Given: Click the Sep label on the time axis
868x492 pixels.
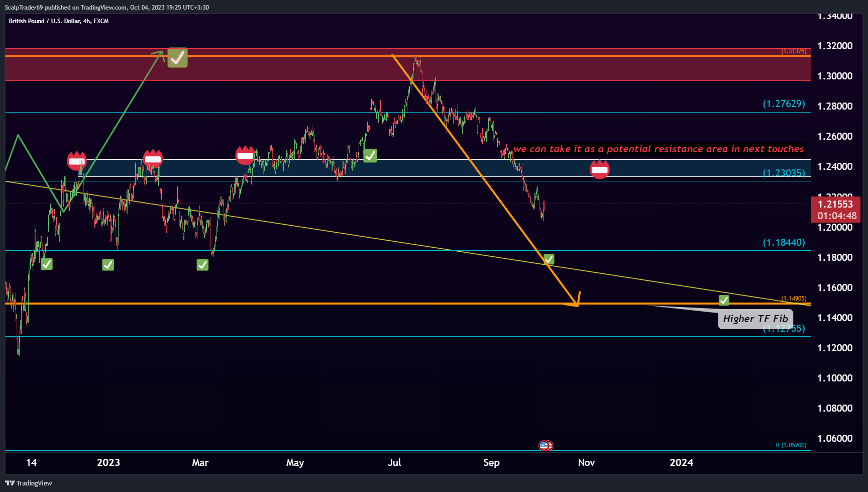Looking at the screenshot, I should click(491, 462).
